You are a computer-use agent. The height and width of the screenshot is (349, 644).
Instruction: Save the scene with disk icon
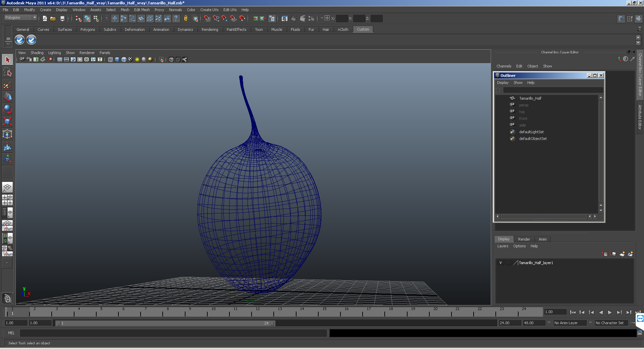point(62,18)
